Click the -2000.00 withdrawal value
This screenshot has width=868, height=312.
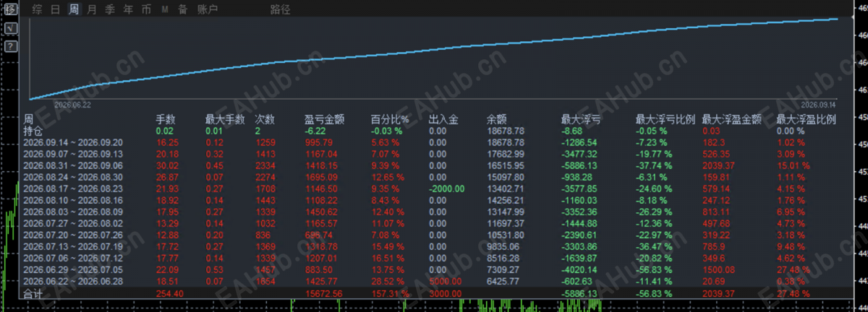pos(446,188)
